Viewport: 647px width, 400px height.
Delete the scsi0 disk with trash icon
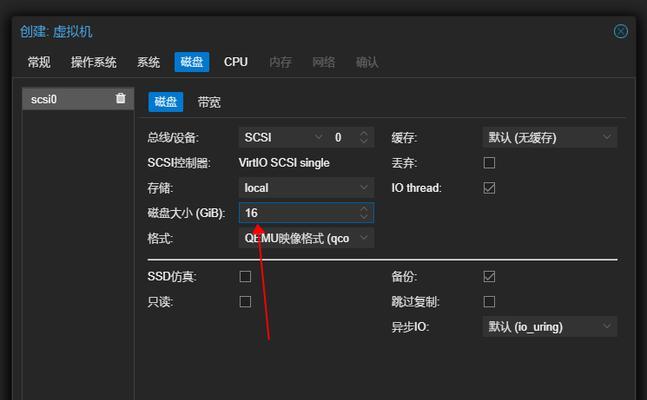tap(120, 98)
